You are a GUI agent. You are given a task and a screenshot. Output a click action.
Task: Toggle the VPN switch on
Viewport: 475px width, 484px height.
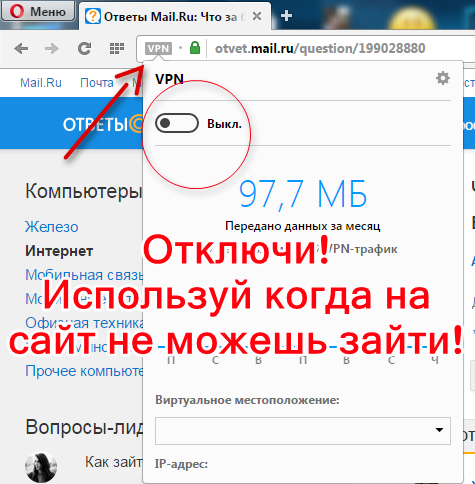pyautogui.click(x=177, y=123)
